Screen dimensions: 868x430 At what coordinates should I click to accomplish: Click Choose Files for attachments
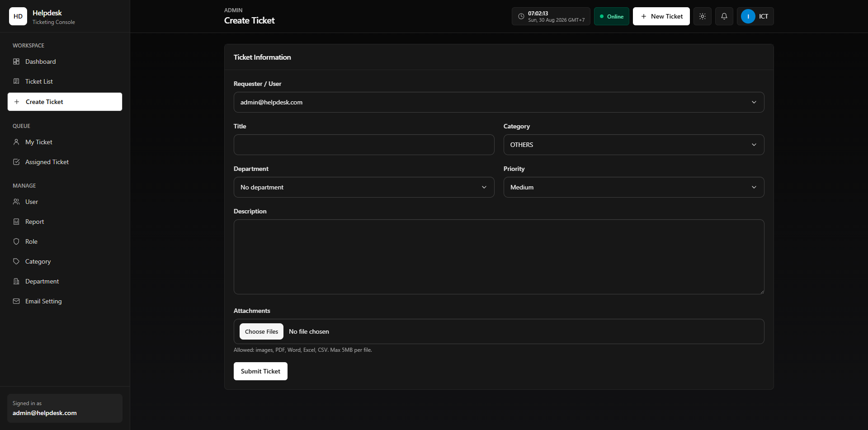tap(261, 331)
